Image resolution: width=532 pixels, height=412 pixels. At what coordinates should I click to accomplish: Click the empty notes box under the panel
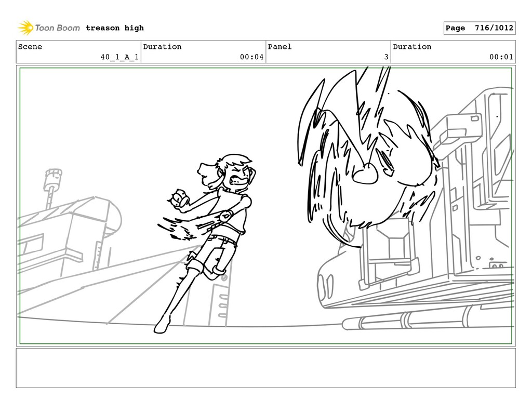(265, 368)
